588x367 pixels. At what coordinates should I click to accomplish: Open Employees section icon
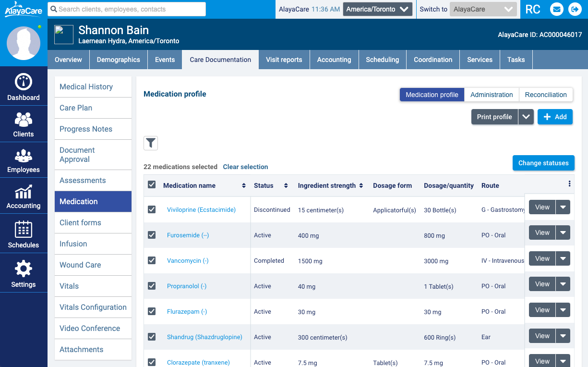(x=24, y=157)
